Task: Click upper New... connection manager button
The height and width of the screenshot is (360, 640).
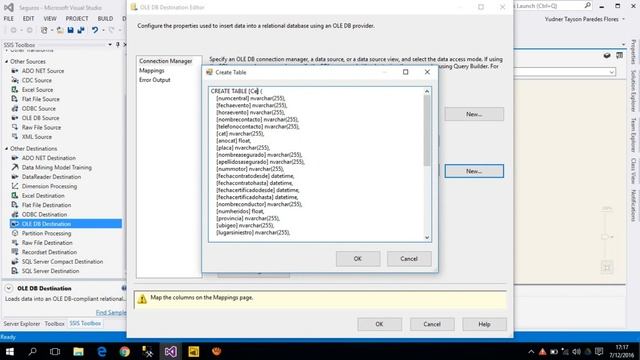Action: click(474, 114)
